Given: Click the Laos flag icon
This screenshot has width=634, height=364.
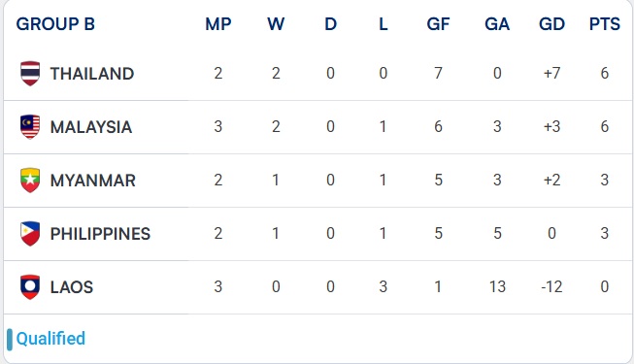Looking at the screenshot, I should (30, 286).
